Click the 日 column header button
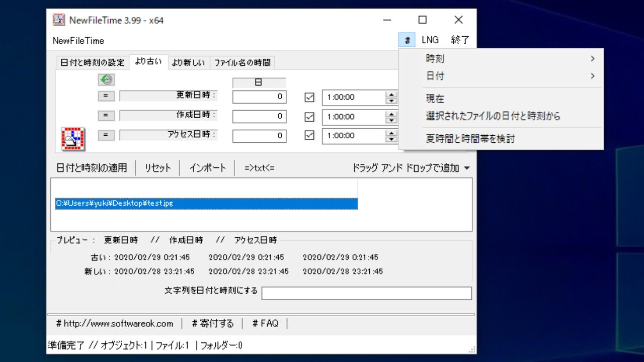 point(259,83)
